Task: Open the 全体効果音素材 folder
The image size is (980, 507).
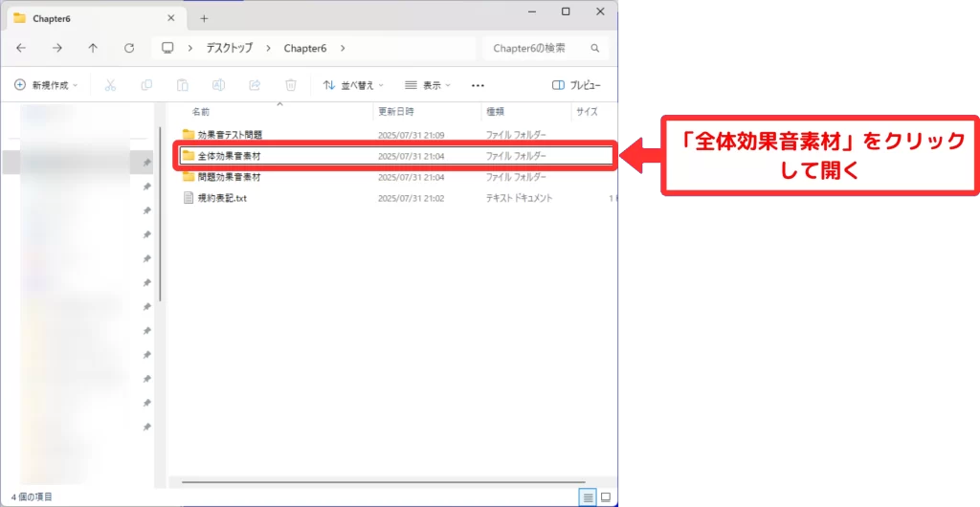Action: pos(229,156)
